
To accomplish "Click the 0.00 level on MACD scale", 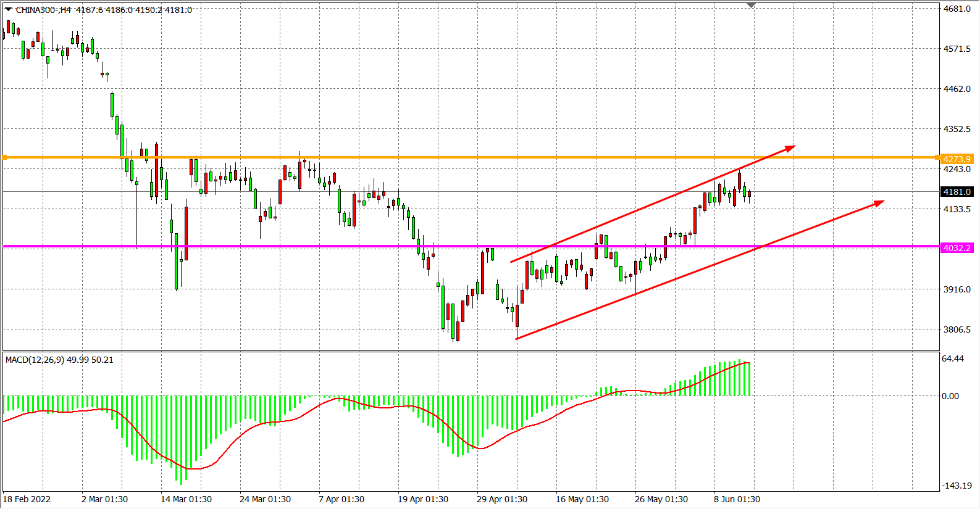I will 950,396.
